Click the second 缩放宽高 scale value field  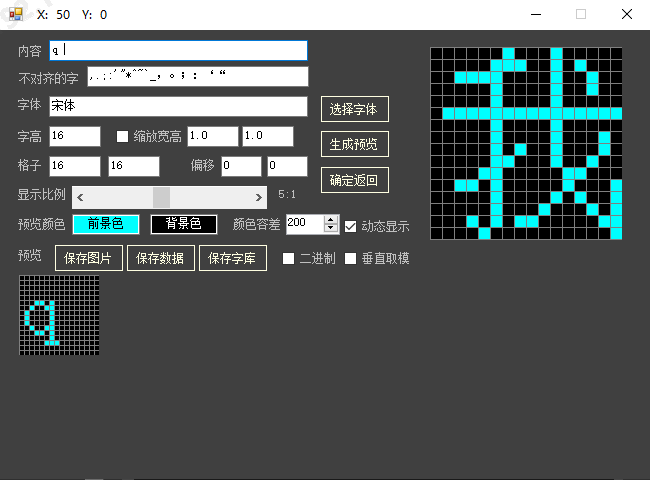pyautogui.click(x=268, y=136)
